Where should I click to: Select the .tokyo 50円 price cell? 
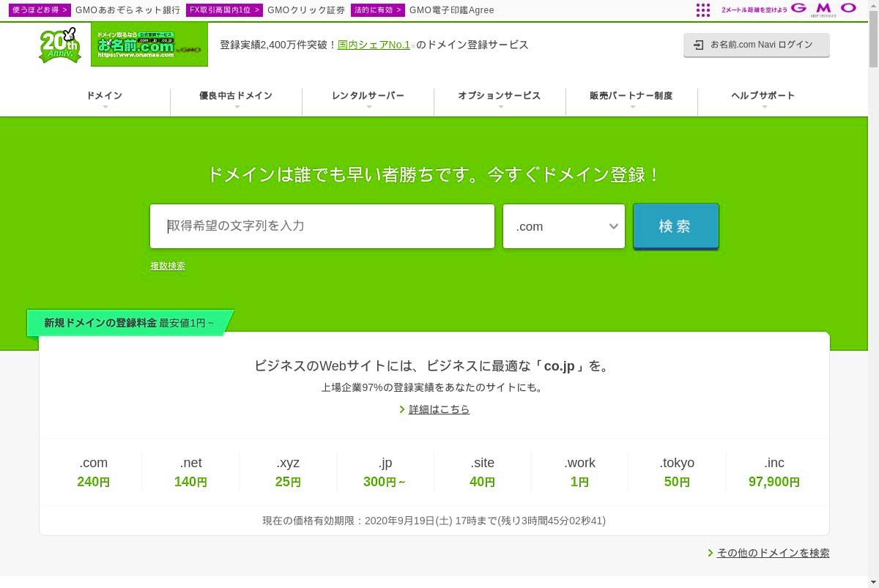click(677, 472)
